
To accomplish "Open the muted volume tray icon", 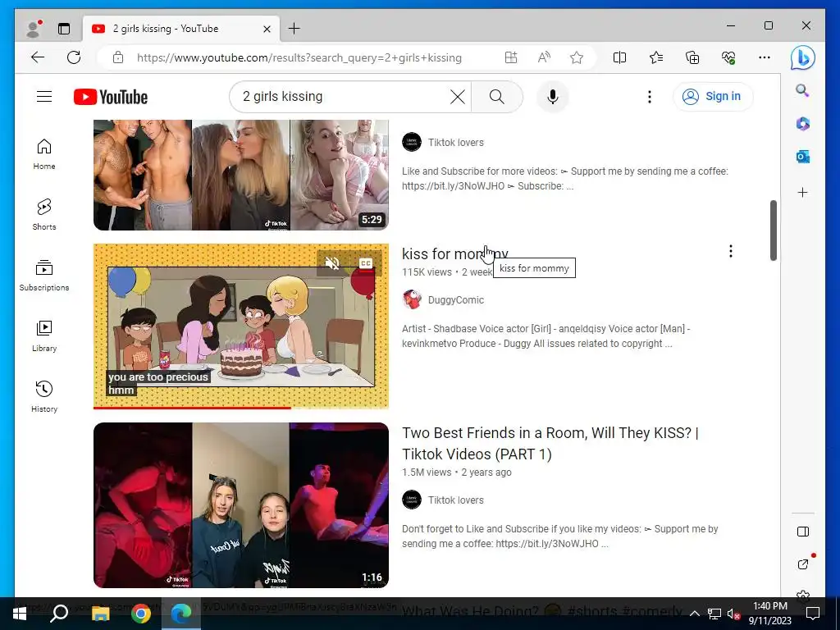I will pyautogui.click(x=733, y=614).
